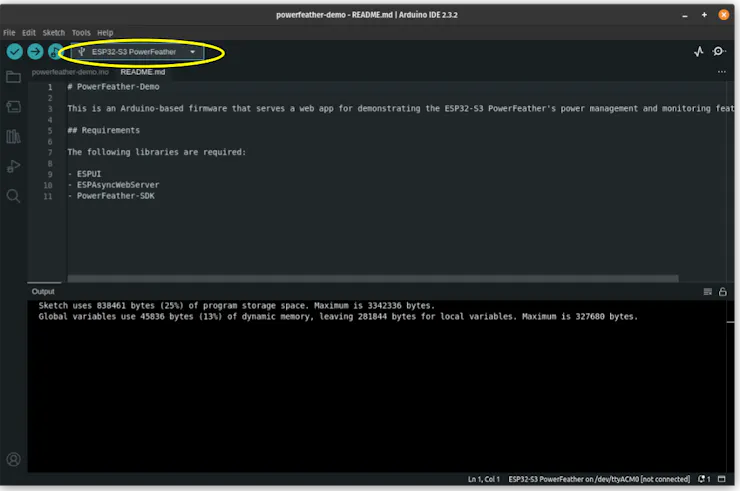This screenshot has height=491, width=740.
Task: Click the Ln 1, Col 1 status entry
Action: click(484, 479)
